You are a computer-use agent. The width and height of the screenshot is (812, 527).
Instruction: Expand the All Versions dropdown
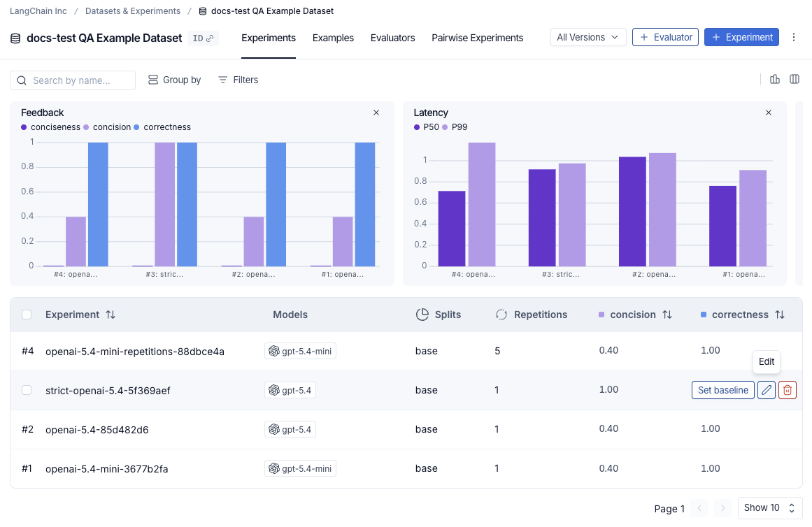pos(587,37)
